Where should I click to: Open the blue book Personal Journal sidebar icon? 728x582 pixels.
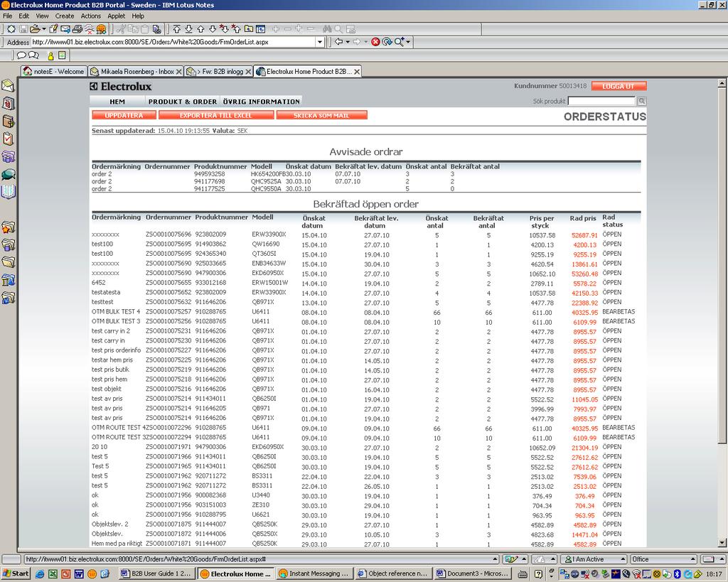coord(8,191)
